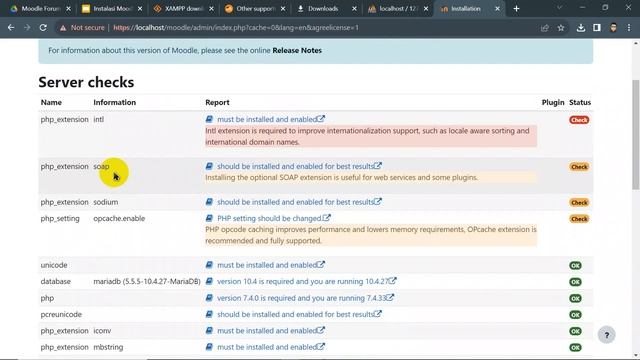640x360 pixels.
Task: Open a new browser tab
Action: pyautogui.click(x=516, y=9)
